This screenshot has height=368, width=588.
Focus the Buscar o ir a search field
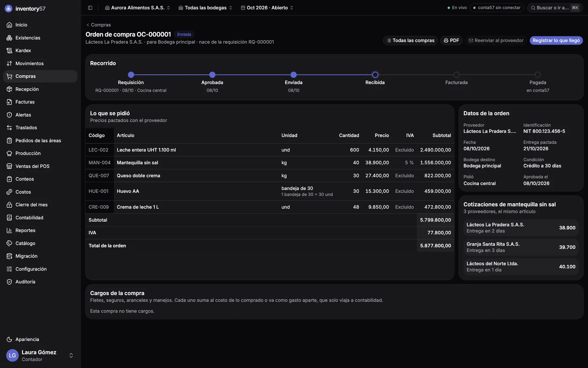(x=555, y=8)
